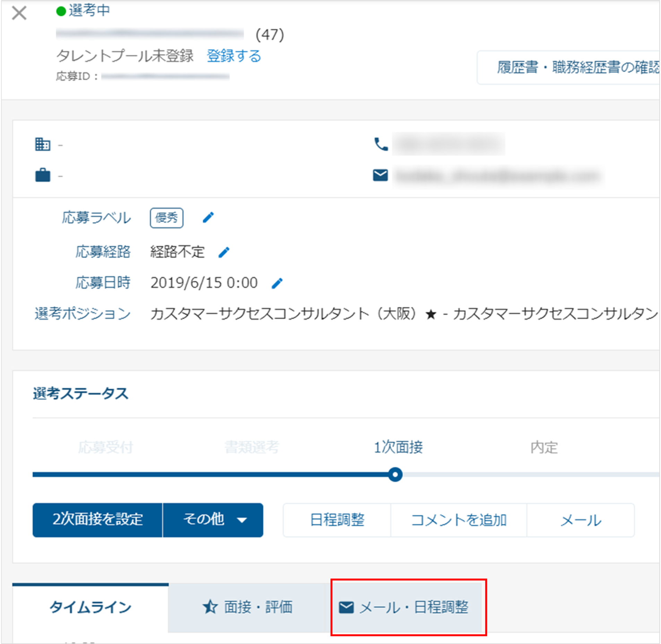Click the briefcase job icon
The image size is (661, 644).
43,175
